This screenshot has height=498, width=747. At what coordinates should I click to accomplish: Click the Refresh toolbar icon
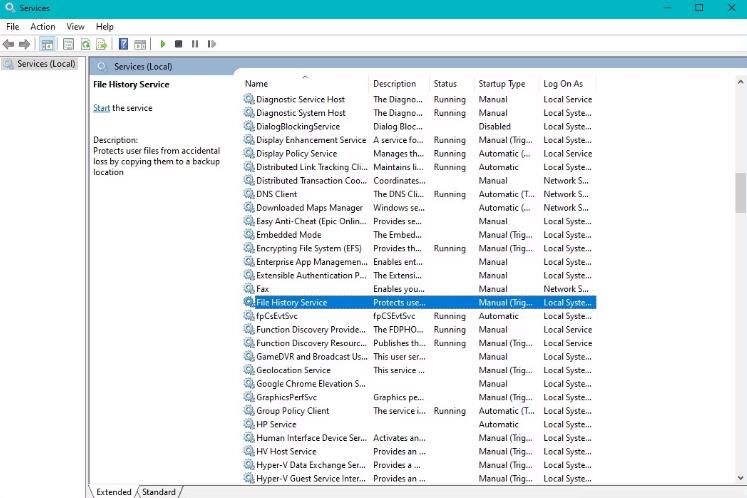86,44
